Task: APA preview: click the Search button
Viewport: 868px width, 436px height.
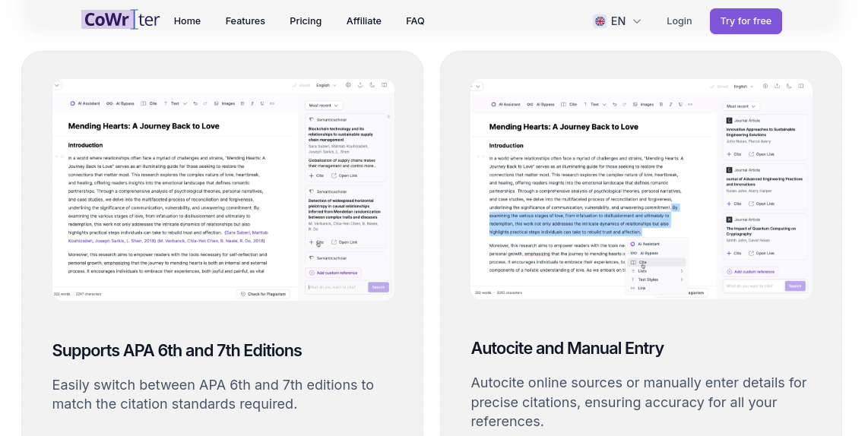Action: click(x=378, y=287)
